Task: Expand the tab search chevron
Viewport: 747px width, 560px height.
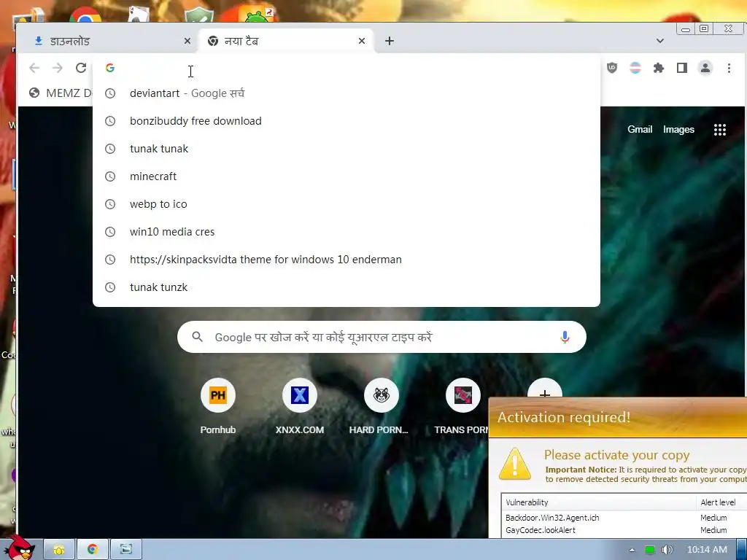Action: point(659,41)
